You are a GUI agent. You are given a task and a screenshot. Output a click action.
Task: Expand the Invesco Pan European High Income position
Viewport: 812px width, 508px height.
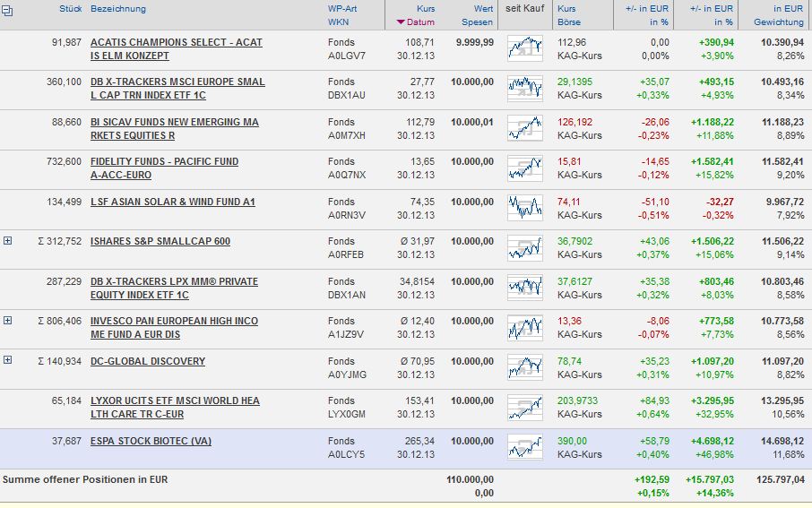[8, 321]
